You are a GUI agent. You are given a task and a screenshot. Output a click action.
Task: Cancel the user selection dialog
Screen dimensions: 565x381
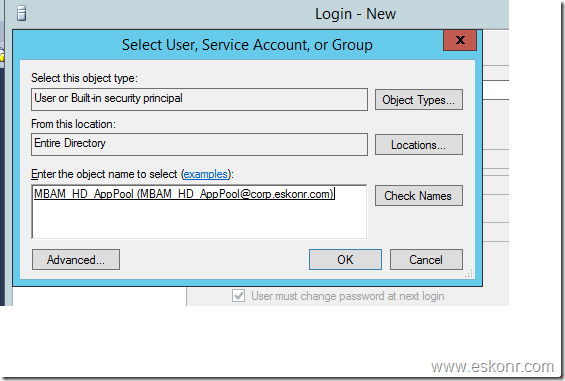pos(426,260)
